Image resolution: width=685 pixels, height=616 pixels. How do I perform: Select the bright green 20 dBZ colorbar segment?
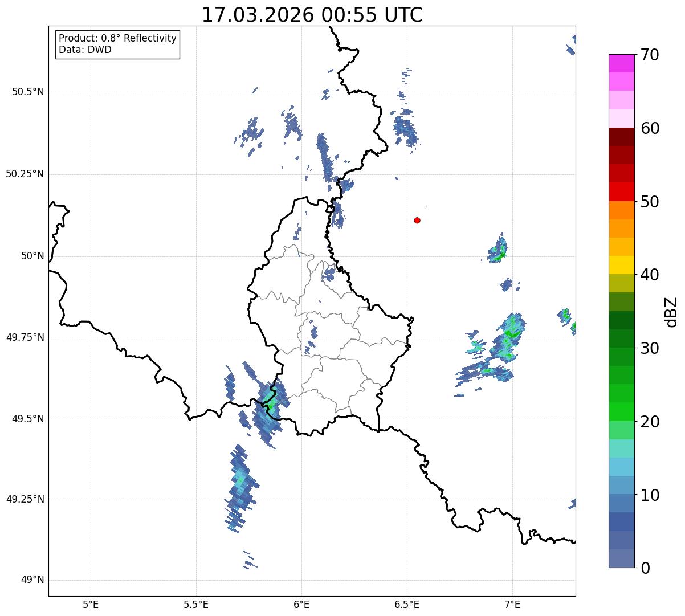point(621,411)
